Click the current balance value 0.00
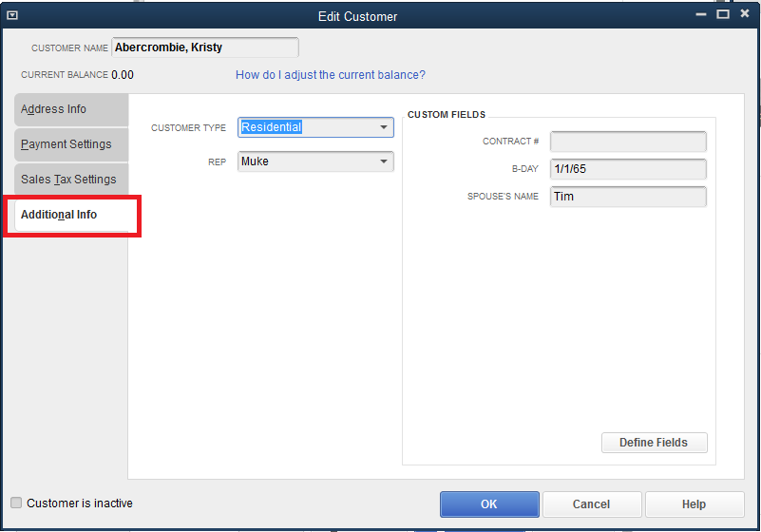The width and height of the screenshot is (761, 532). (123, 75)
